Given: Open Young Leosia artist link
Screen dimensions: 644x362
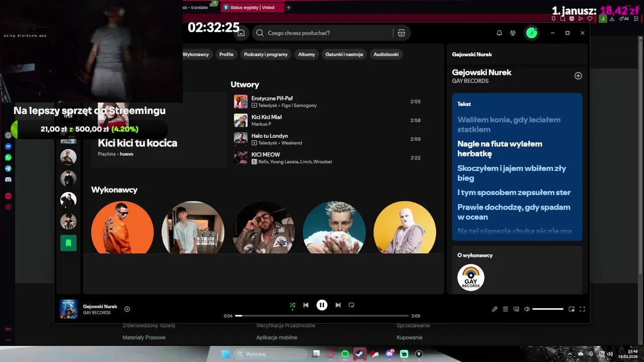Looking at the screenshot, I should click(x=283, y=162).
